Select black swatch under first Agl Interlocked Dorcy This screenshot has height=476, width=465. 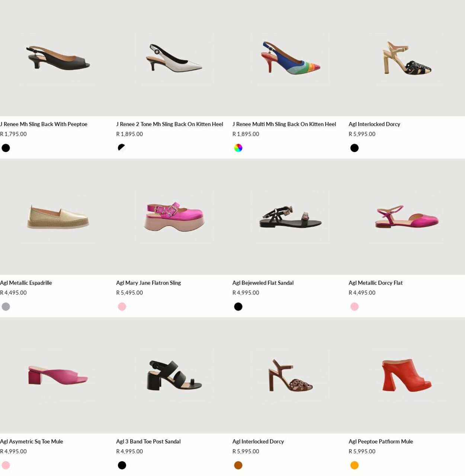pyautogui.click(x=355, y=148)
